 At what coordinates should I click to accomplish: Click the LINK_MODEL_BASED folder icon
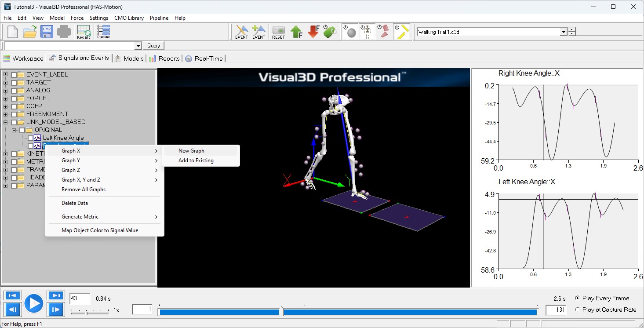click(21, 122)
